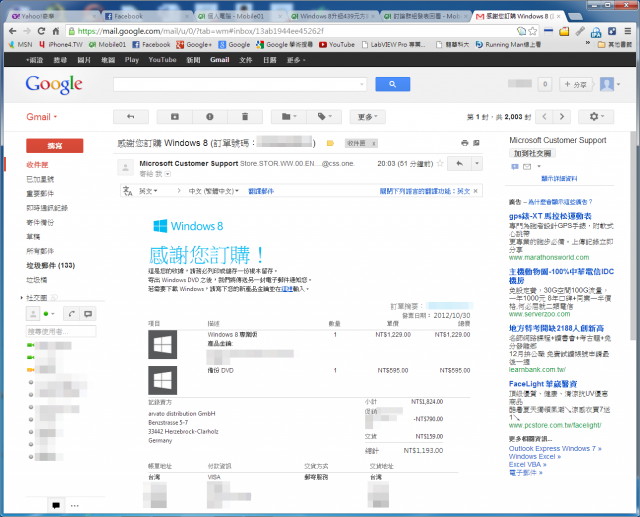640x517 pixels.
Task: Close the translation bar with x
Action: (476, 191)
